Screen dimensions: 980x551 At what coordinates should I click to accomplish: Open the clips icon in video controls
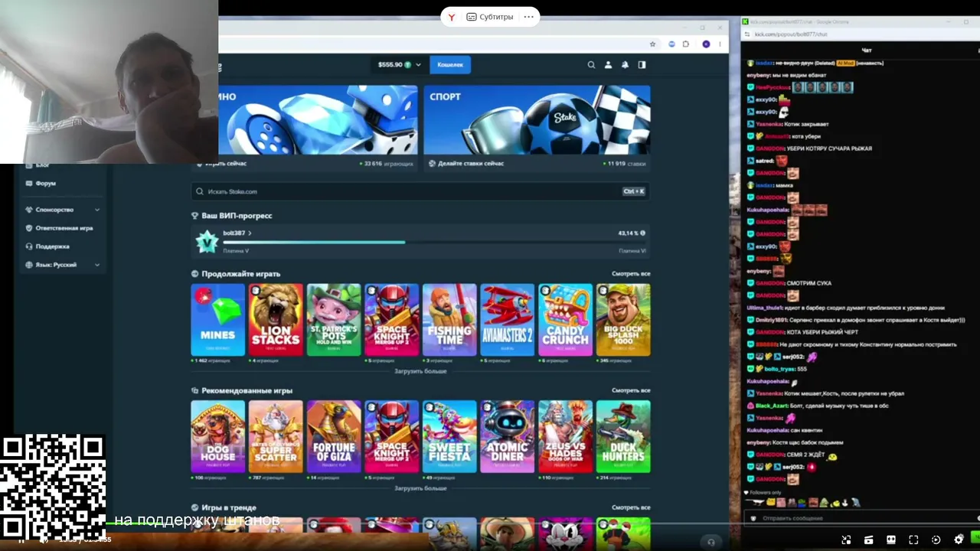click(868, 540)
